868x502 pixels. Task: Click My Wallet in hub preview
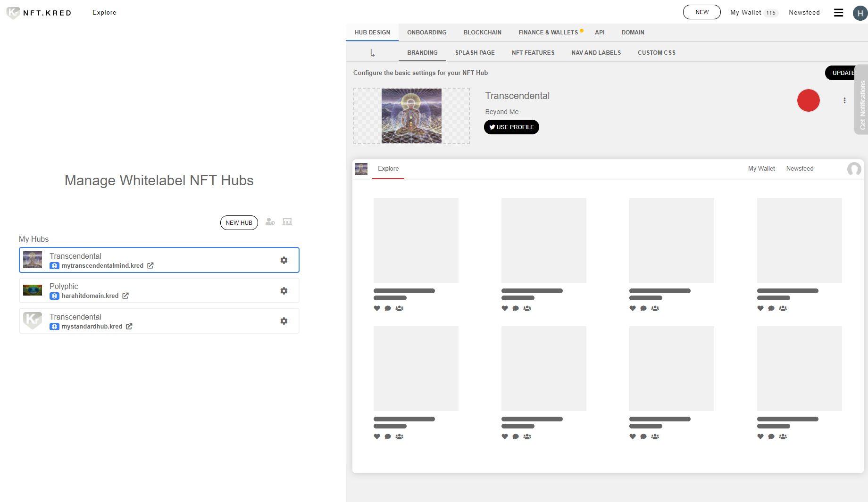coord(761,169)
